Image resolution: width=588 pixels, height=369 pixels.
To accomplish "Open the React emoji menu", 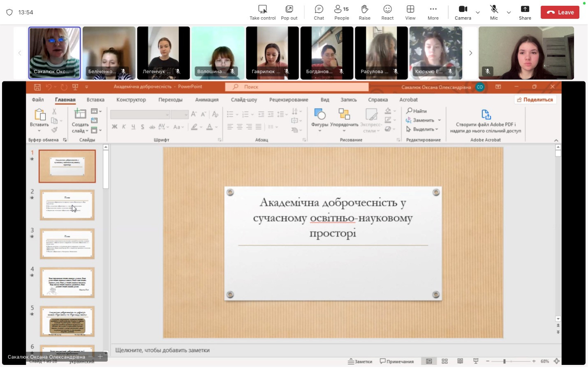I will [x=387, y=12].
